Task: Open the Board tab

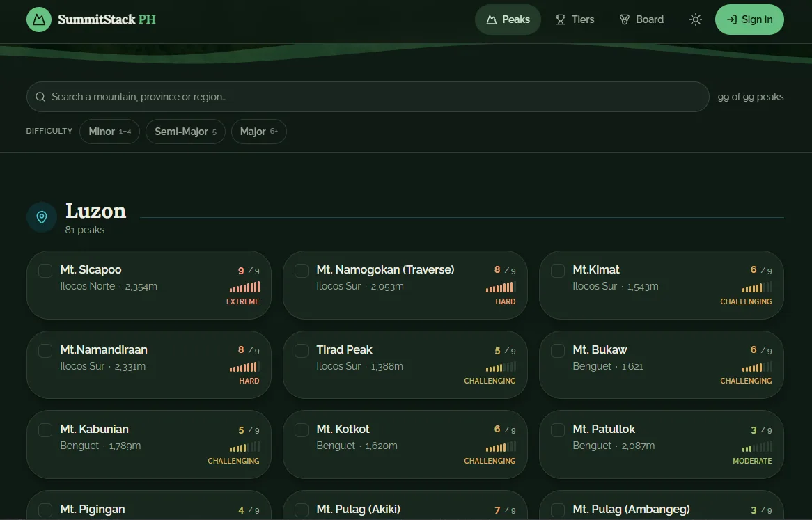Action: (x=641, y=19)
